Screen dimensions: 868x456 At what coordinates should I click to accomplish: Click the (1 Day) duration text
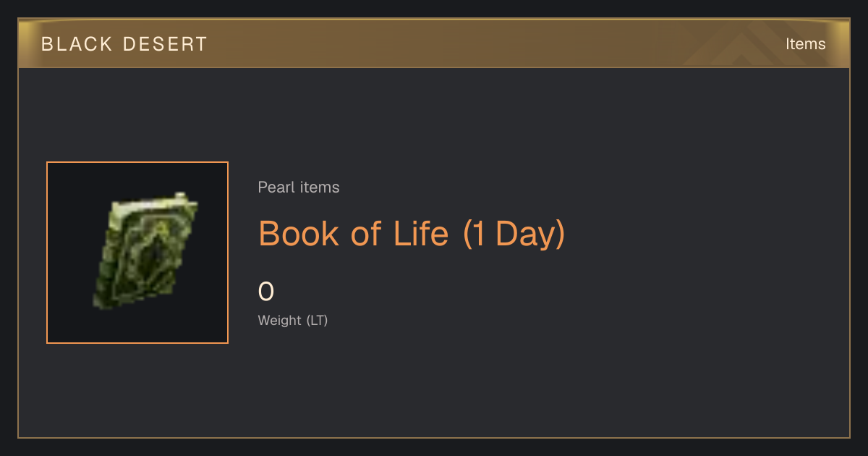pos(514,234)
